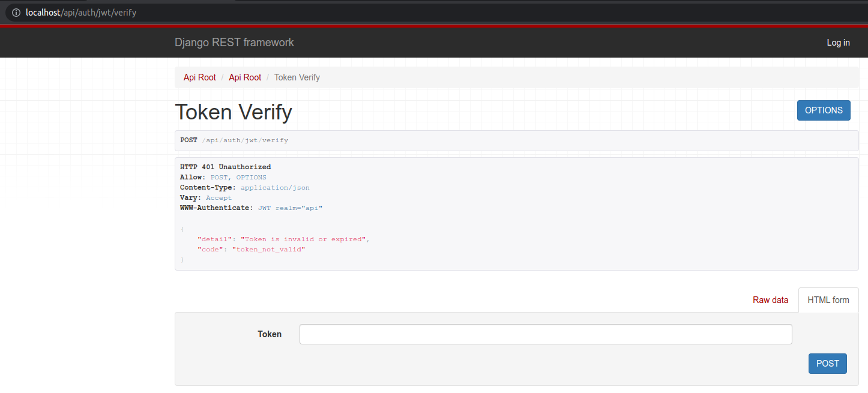Click the Token field label
This screenshot has width=868, height=393.
click(270, 334)
